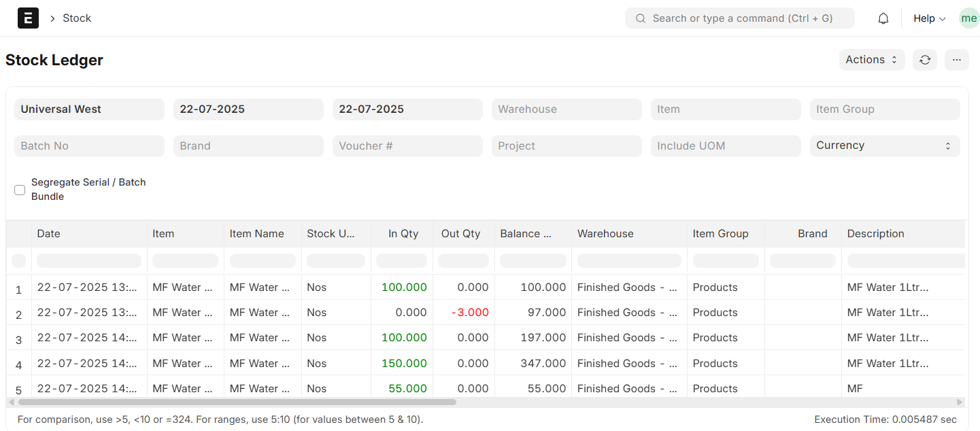Open the notifications bell
The width and height of the screenshot is (980, 431).
(883, 18)
